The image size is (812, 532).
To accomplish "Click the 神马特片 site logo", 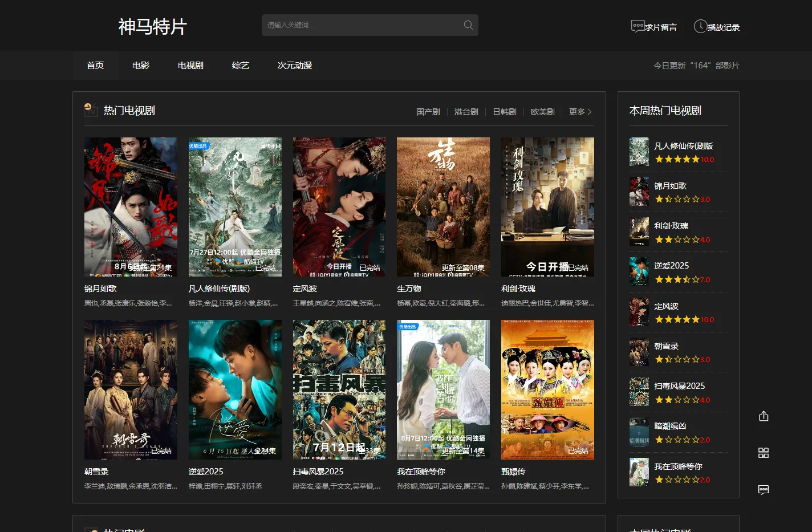I will (x=153, y=26).
